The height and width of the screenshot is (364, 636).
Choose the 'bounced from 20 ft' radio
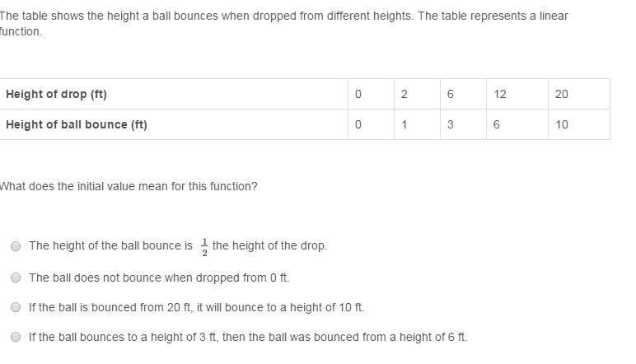pyautogui.click(x=16, y=307)
